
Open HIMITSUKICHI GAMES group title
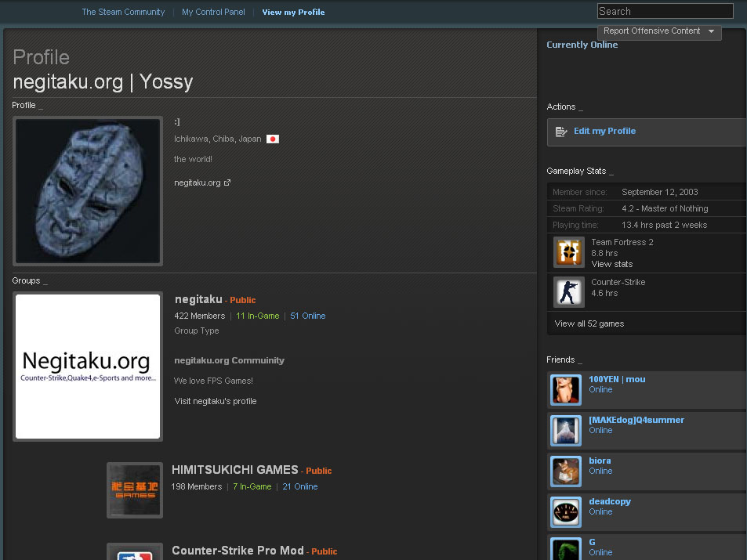(x=235, y=470)
